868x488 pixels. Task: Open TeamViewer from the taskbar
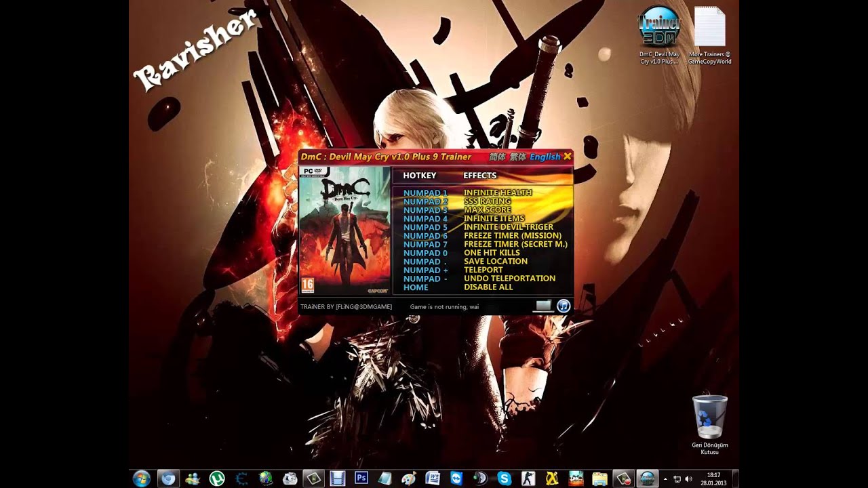click(x=456, y=479)
